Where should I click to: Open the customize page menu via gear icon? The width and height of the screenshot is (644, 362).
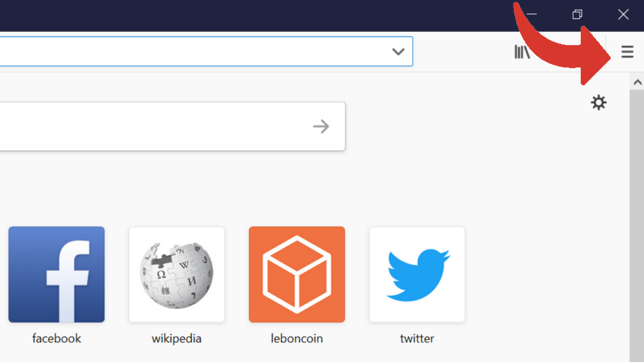tap(599, 103)
